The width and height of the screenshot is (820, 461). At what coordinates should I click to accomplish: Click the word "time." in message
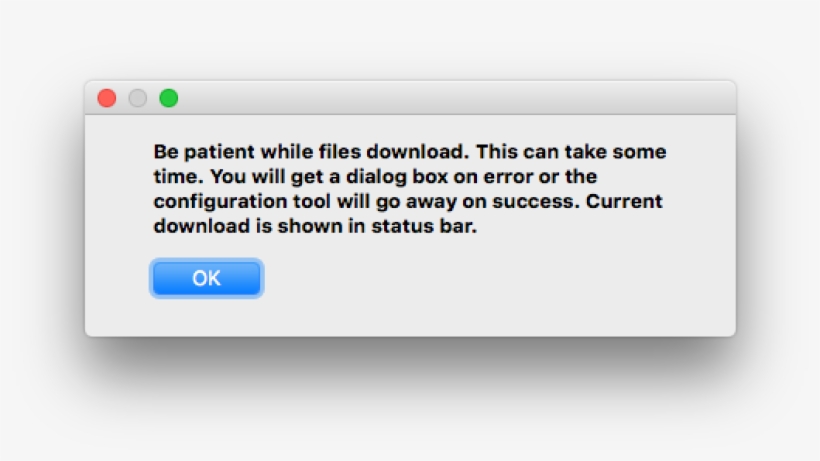(173, 177)
